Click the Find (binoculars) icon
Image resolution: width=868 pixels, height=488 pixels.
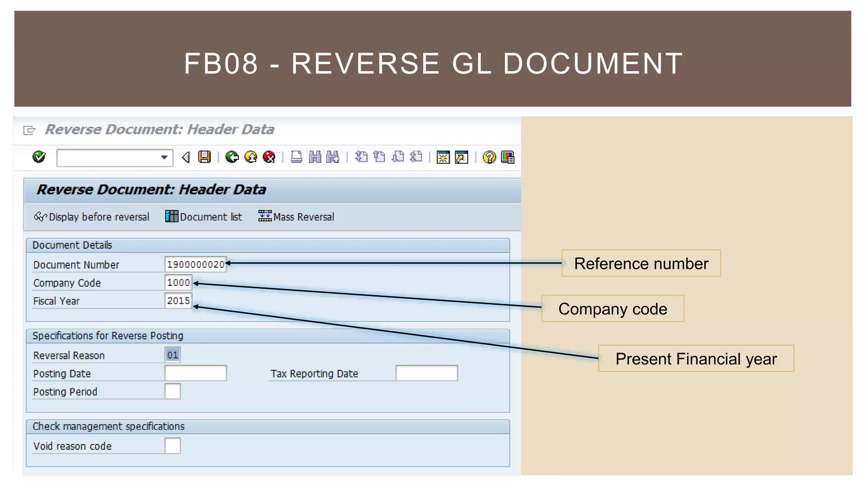pos(315,157)
